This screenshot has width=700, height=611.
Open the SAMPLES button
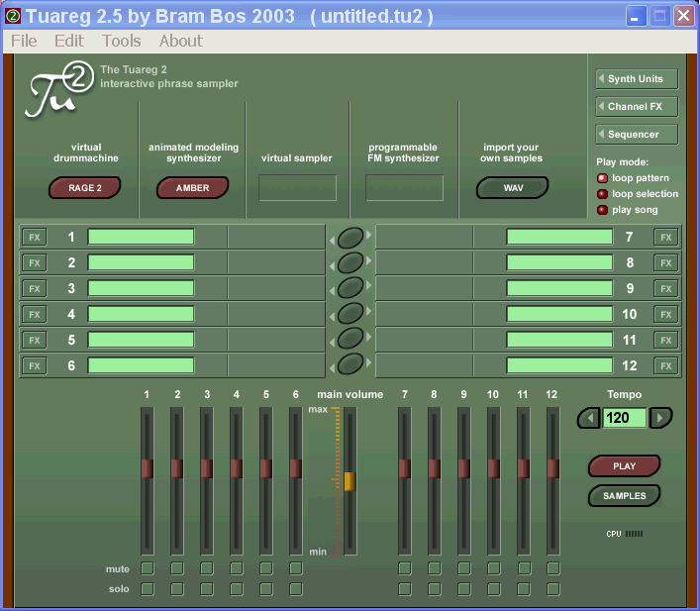(624, 496)
